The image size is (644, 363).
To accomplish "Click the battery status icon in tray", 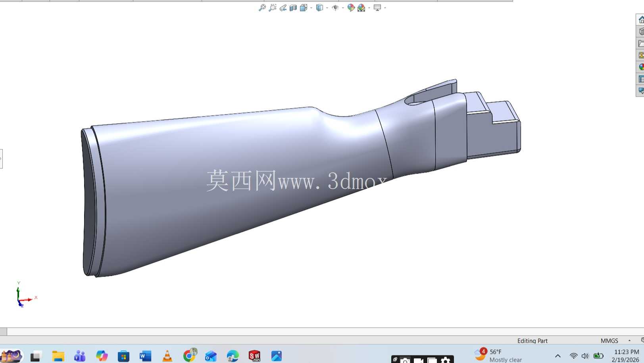I will point(598,356).
